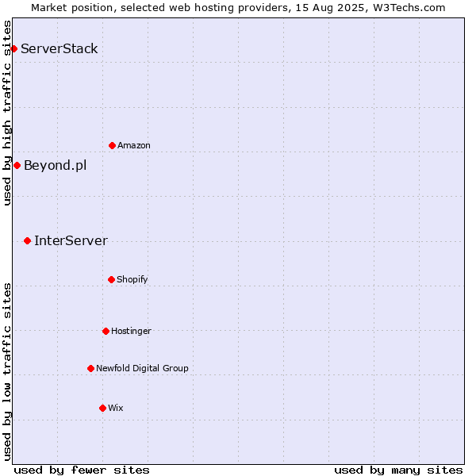Click the Hostinger red marker
This screenshot has width=476, height=476.
(x=106, y=331)
